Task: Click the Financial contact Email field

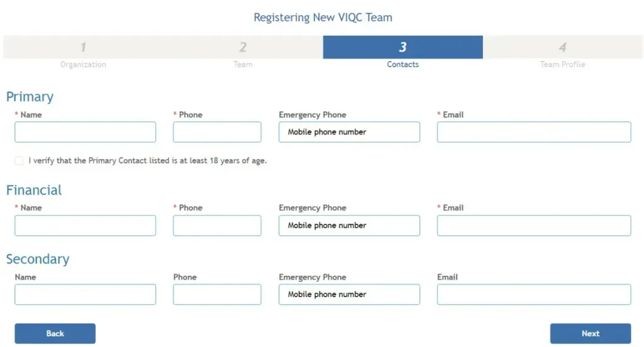Action: [x=534, y=225]
